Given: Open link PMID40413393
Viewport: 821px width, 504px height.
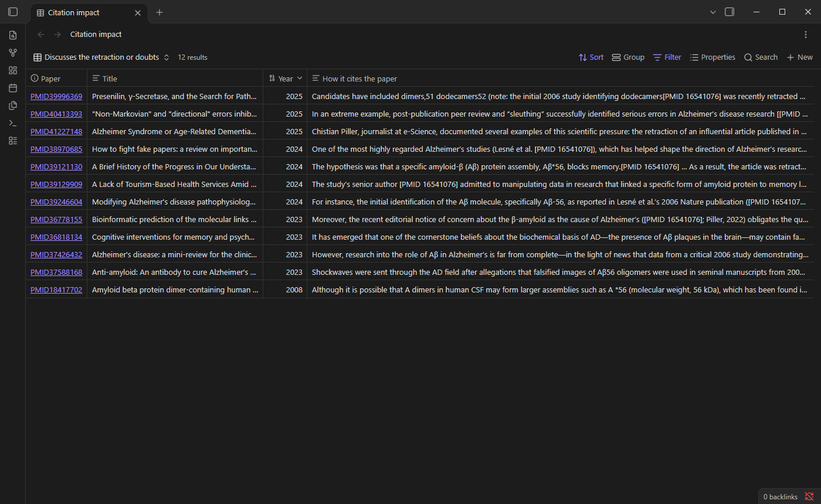Looking at the screenshot, I should tap(56, 114).
